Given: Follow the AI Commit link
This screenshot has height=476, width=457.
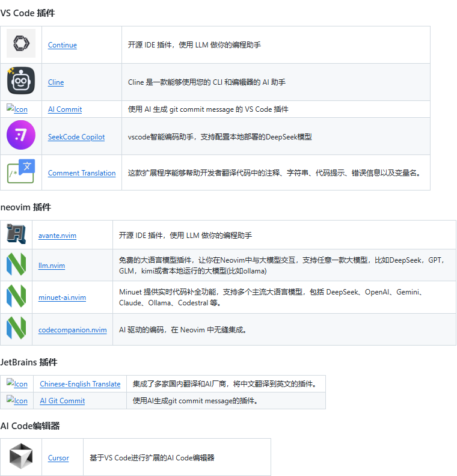Looking at the screenshot, I should (65, 109).
